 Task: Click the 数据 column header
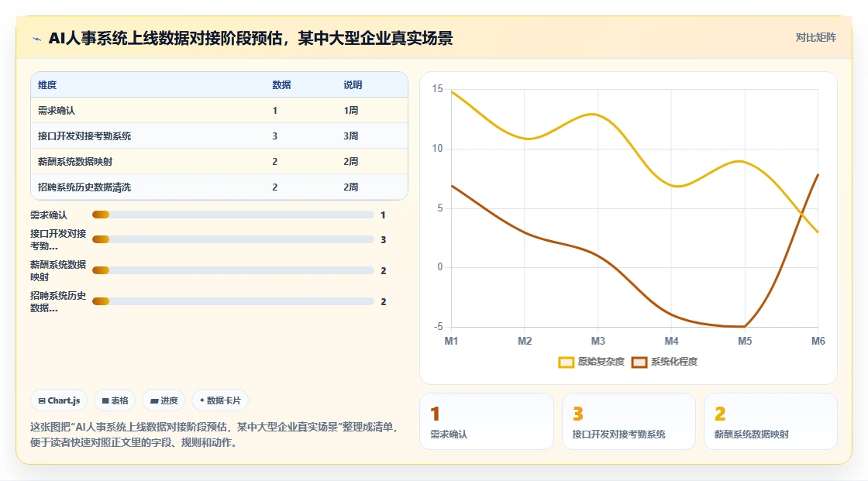pos(281,84)
